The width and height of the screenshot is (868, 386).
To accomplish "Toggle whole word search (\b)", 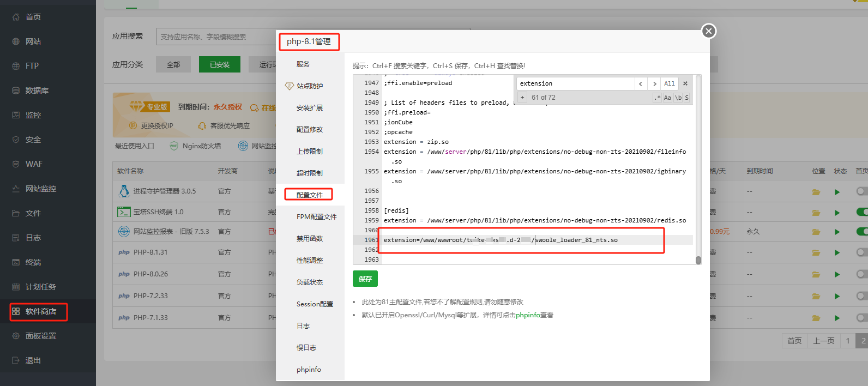I will 678,98.
